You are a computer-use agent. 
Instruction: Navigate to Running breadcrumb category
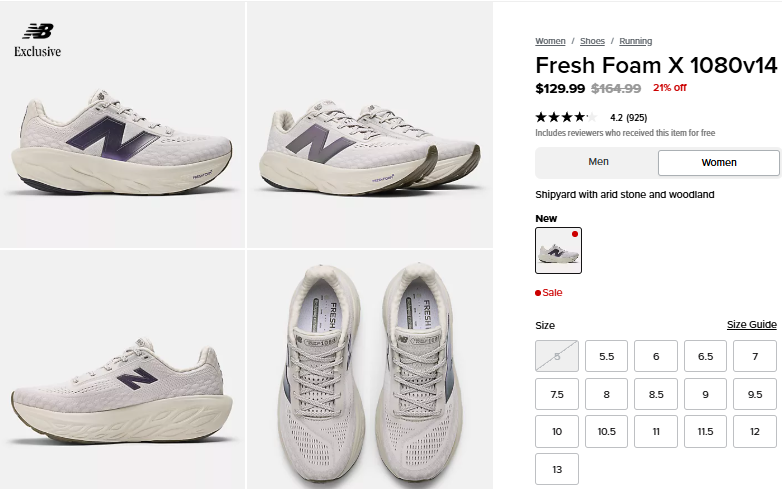tap(635, 41)
